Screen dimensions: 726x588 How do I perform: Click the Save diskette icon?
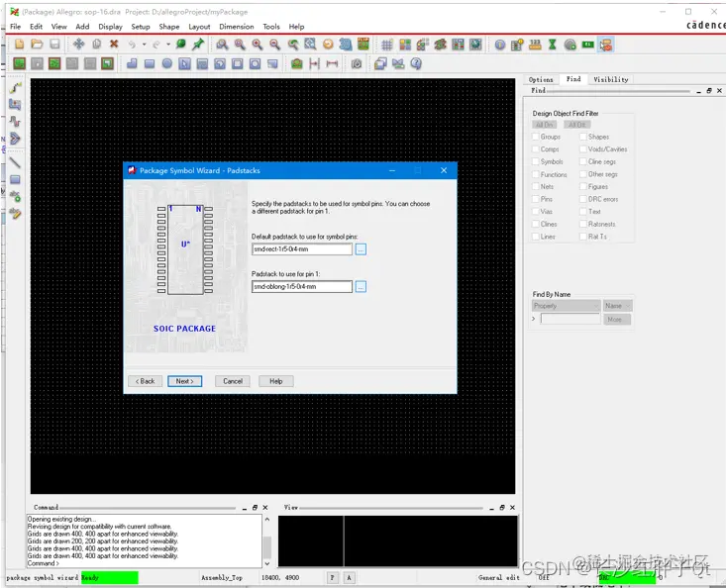tap(54, 45)
